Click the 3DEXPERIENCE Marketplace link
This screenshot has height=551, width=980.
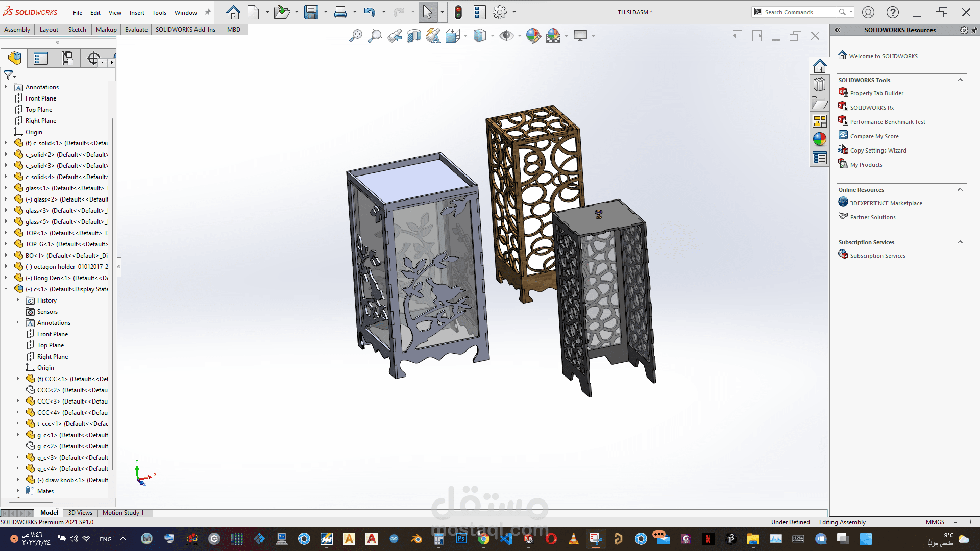coord(886,203)
